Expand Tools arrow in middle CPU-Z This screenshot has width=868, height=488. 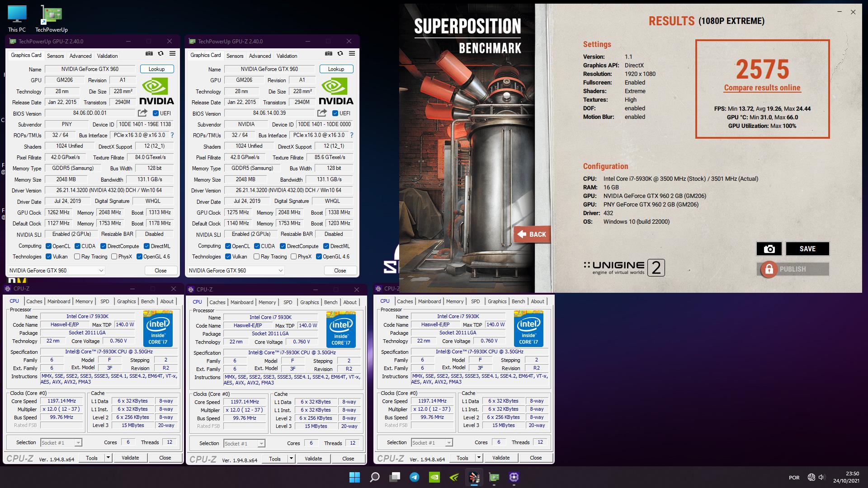click(x=291, y=459)
